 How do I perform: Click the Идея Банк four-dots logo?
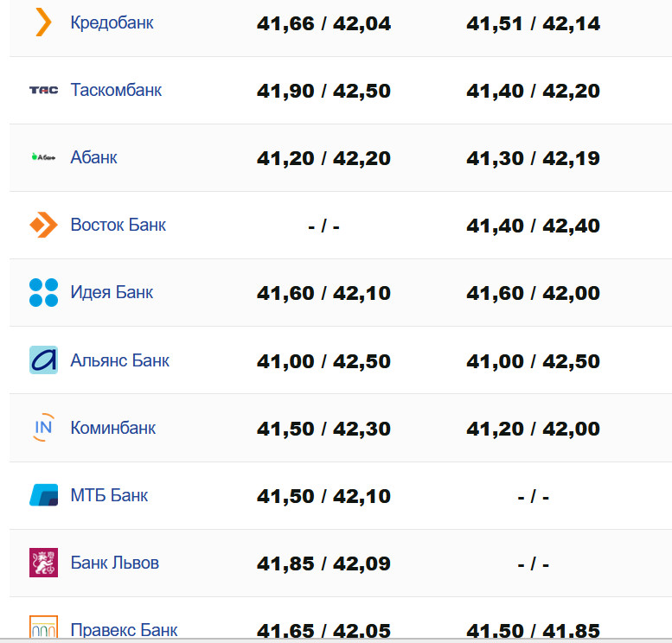[43, 292]
